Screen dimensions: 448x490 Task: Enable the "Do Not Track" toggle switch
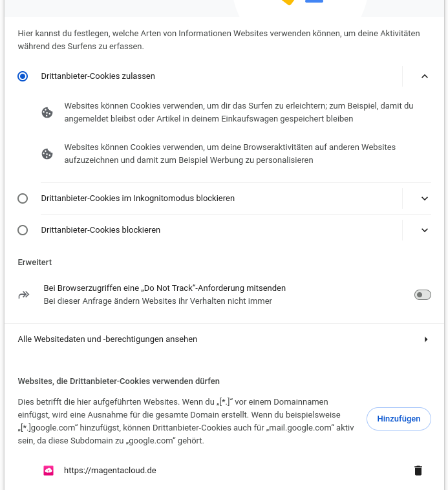[x=422, y=295]
